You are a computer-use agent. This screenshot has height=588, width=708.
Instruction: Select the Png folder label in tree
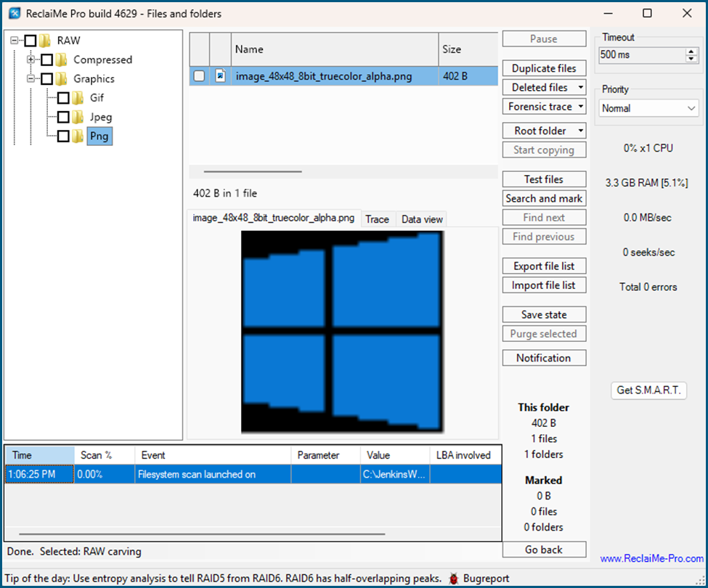pyautogui.click(x=99, y=136)
